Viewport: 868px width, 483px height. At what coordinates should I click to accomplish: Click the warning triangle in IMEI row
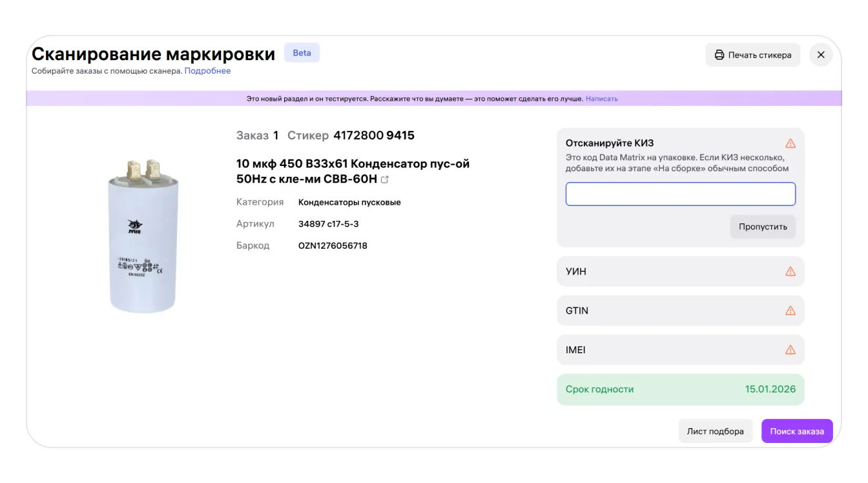(x=790, y=350)
